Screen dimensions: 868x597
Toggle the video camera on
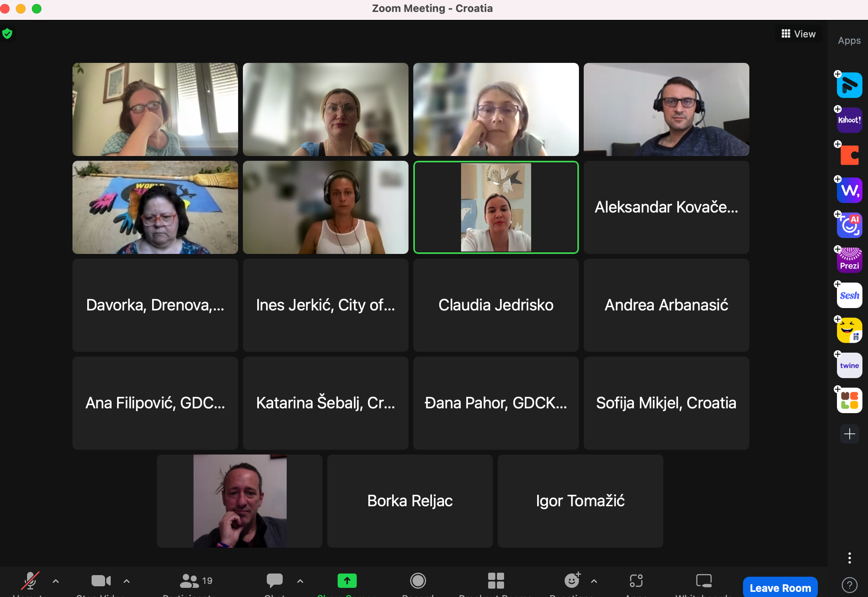coord(101,581)
